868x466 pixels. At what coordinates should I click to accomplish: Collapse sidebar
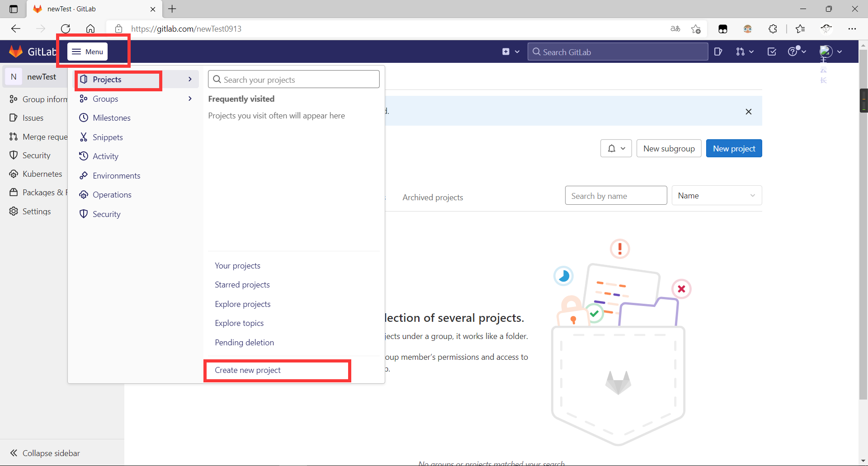point(45,453)
